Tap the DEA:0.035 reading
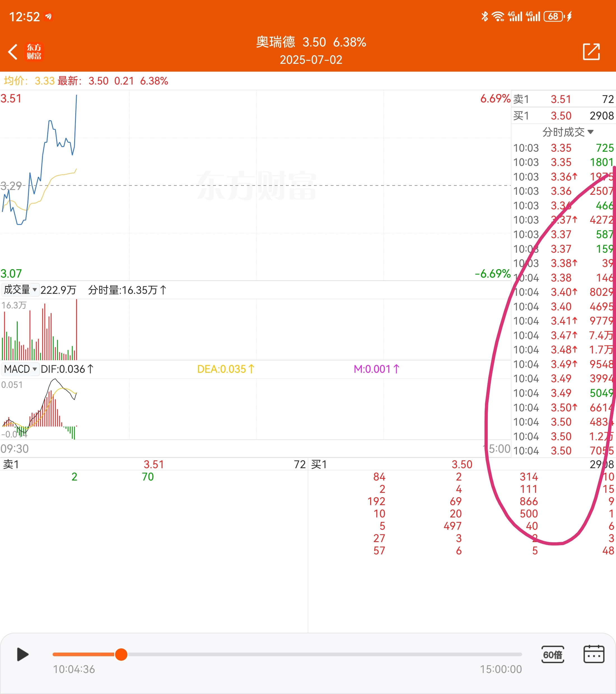Image resolution: width=616 pixels, height=694 pixels. (226, 369)
